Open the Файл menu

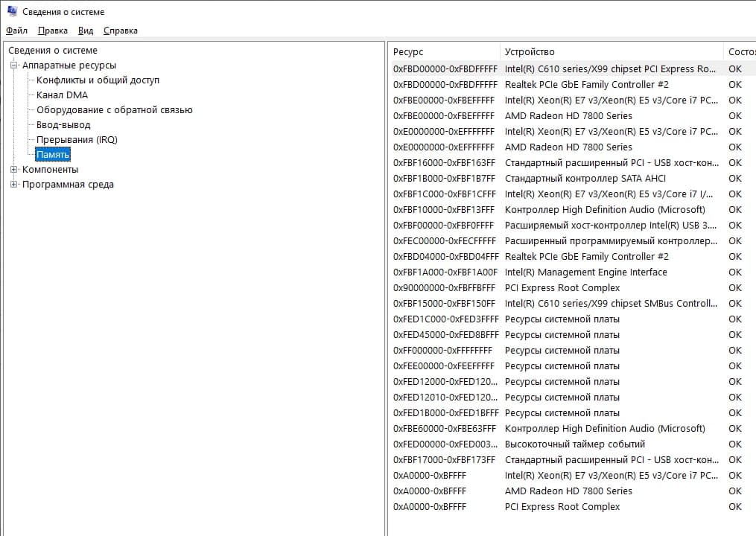(x=16, y=31)
